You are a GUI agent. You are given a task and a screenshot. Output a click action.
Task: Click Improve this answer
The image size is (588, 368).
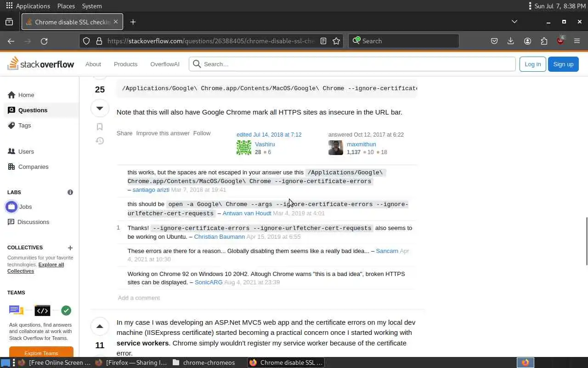tap(163, 133)
